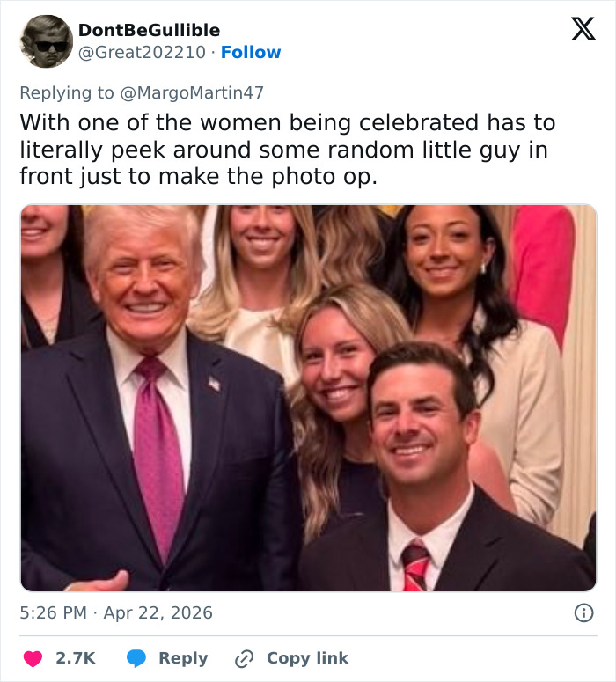
Task: Click the 5:26 PM Apr 22 timestamp
Action: [x=116, y=612]
